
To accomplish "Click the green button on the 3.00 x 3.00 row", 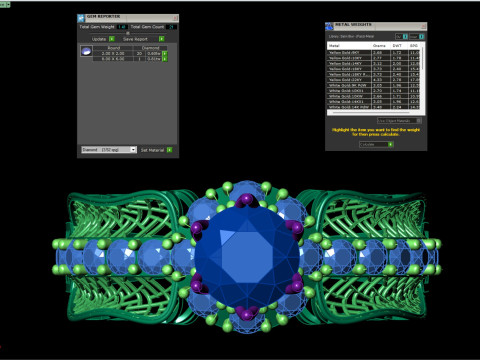I will pyautogui.click(x=165, y=53).
